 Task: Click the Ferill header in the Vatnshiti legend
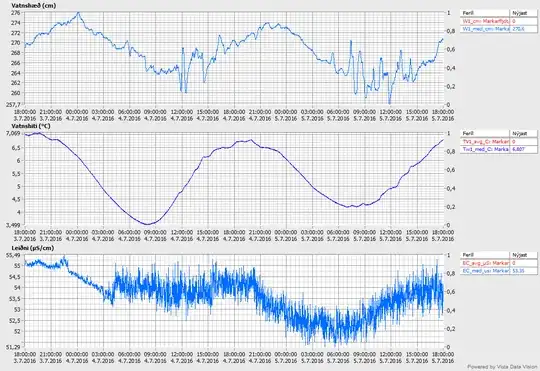coord(485,133)
